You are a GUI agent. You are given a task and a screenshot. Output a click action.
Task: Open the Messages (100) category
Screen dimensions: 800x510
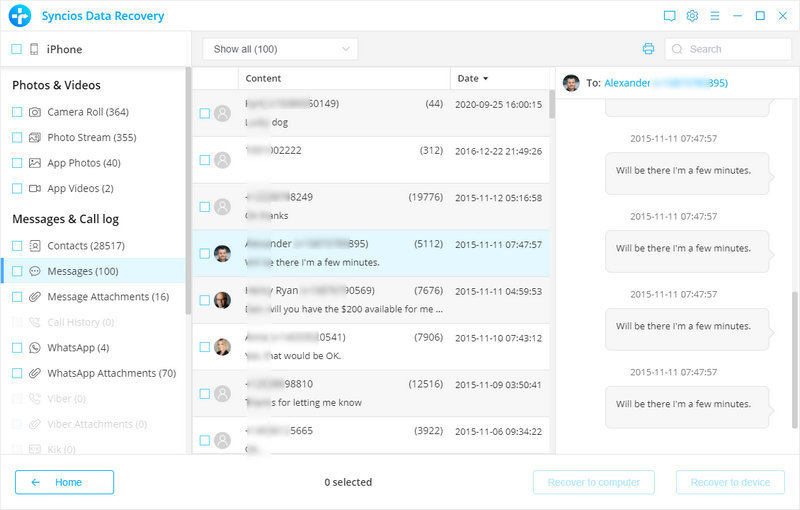pyautogui.click(x=93, y=271)
